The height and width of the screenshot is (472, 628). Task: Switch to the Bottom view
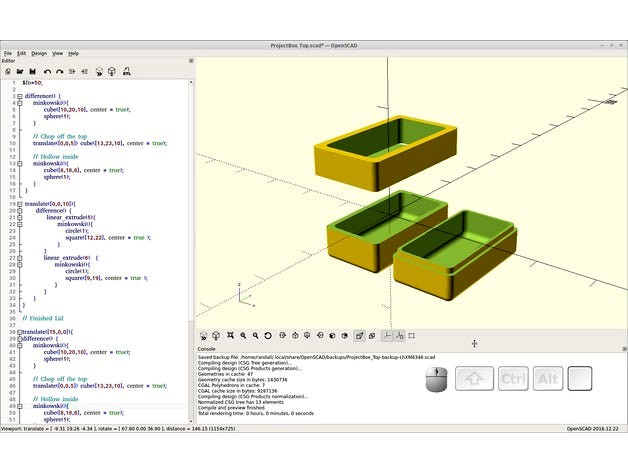pos(307,336)
